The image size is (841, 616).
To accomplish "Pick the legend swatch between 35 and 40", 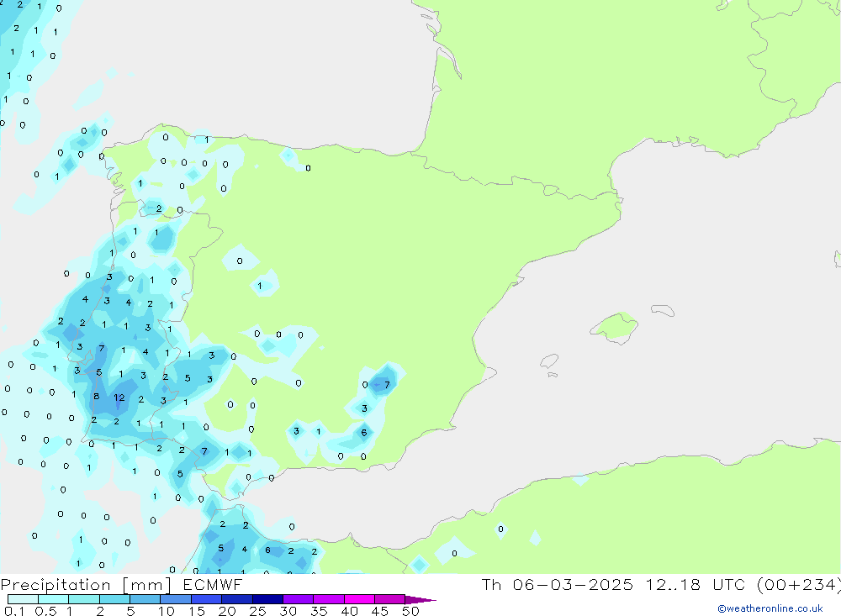I will coord(329,599).
